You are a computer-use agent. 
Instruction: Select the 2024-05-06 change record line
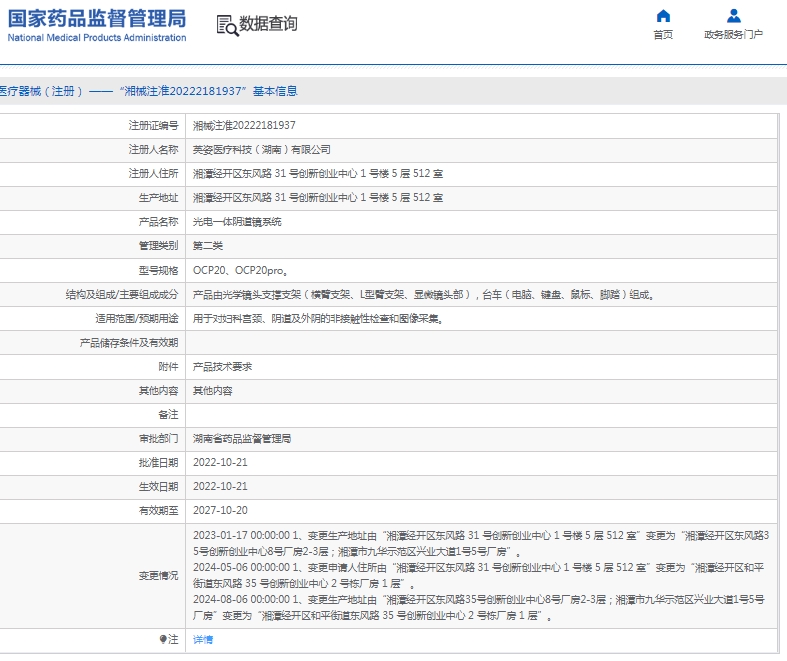pos(478,575)
